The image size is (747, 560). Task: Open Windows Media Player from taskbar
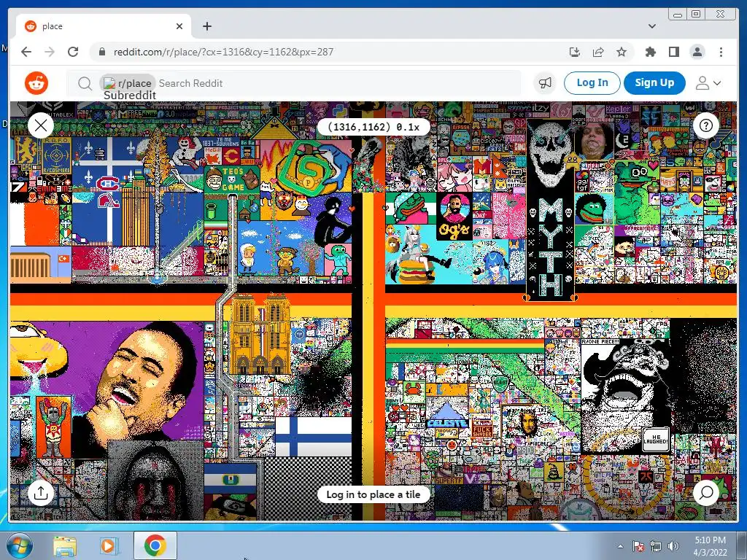(109, 546)
